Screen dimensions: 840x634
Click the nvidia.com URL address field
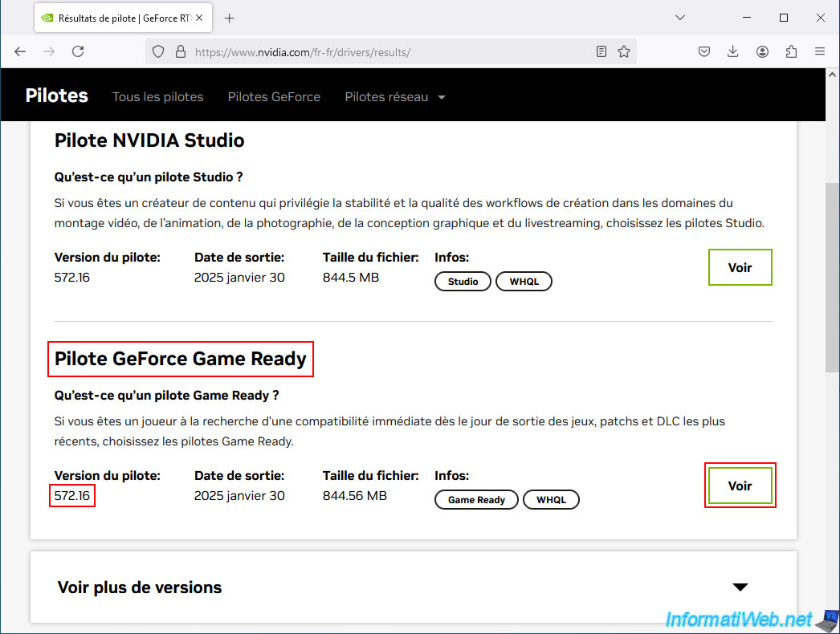click(391, 52)
